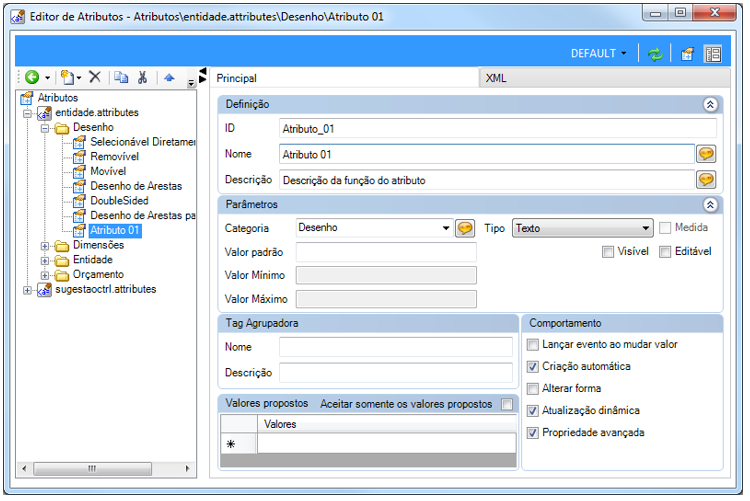Expand the sugestaoctrl.attributes node
750x501 pixels.
point(28,290)
